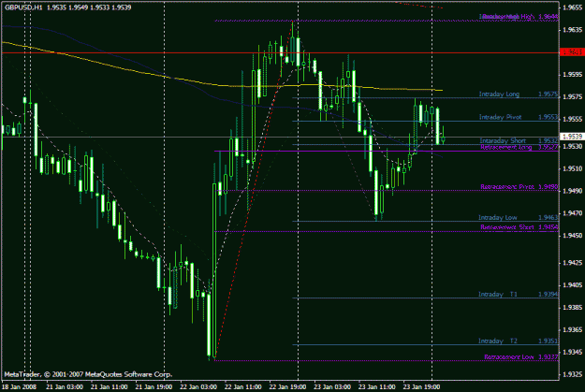
Task: Click 1.9470 on the price axis
Action: coord(574,213)
